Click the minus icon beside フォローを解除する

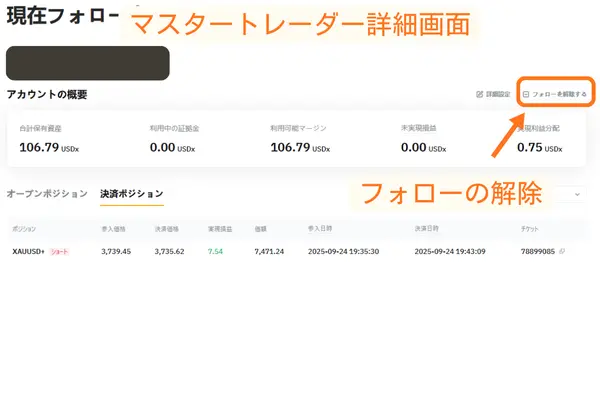coord(526,94)
